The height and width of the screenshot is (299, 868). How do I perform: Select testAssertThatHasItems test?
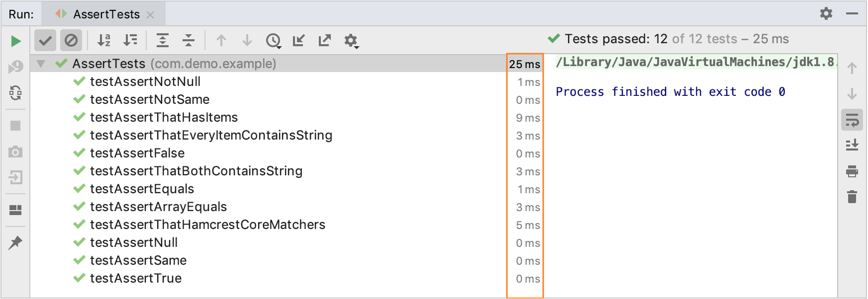[x=164, y=117]
